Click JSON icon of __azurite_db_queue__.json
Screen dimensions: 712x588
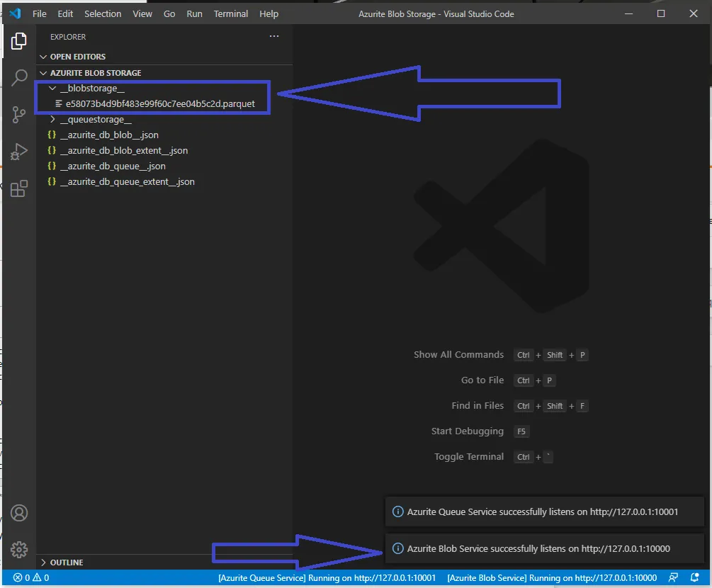tap(52, 166)
